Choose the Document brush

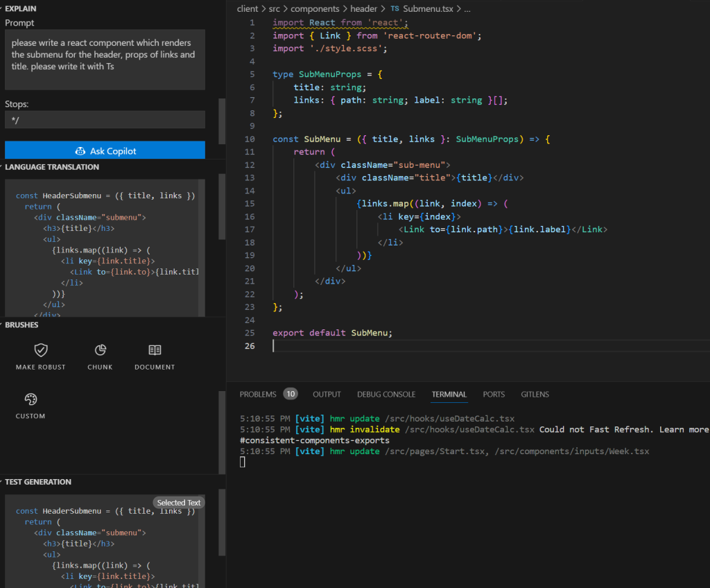(x=155, y=350)
